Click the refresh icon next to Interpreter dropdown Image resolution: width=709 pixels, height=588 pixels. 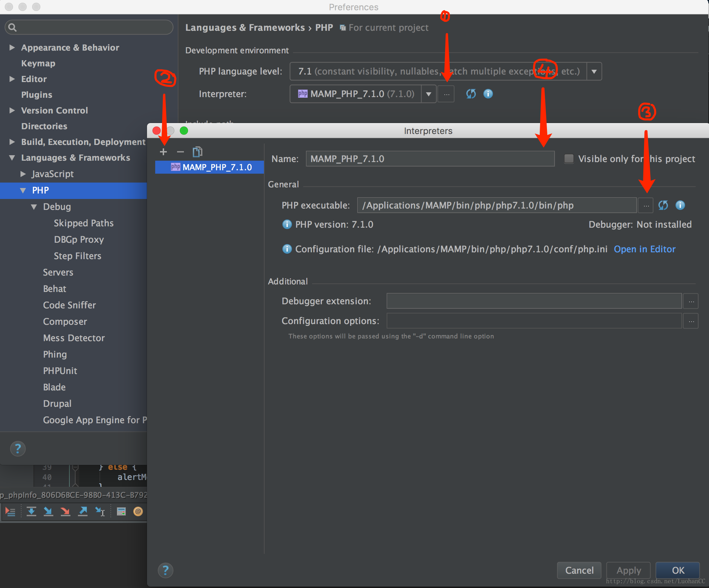click(x=470, y=94)
